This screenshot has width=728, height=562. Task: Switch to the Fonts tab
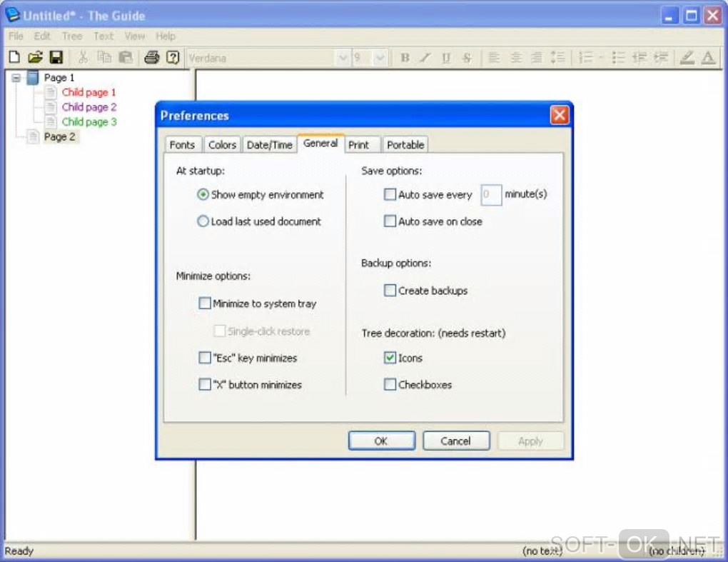point(182,145)
